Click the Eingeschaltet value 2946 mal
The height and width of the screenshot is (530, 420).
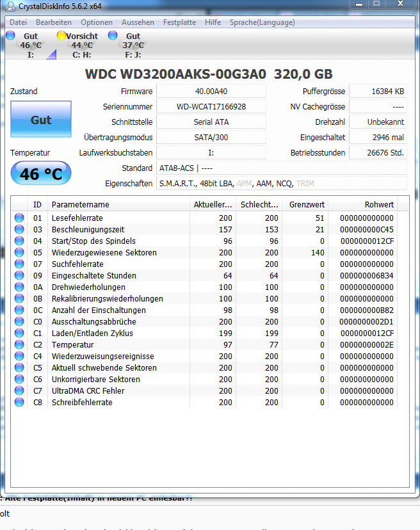[x=378, y=137]
